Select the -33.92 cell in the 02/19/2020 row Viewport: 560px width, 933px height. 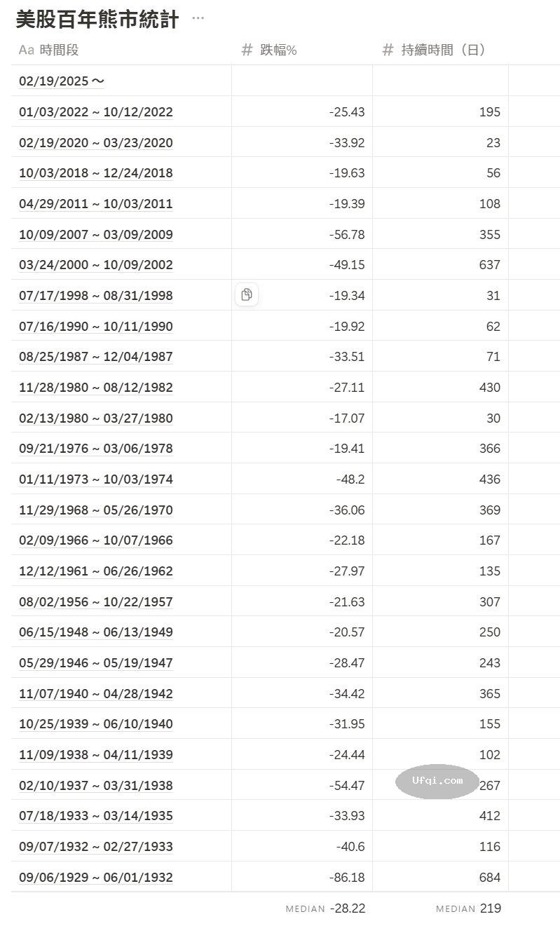tap(302, 143)
